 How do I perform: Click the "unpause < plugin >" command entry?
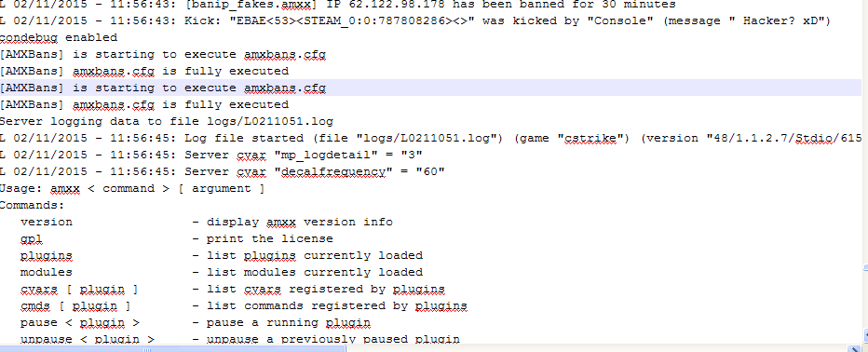coord(88,339)
